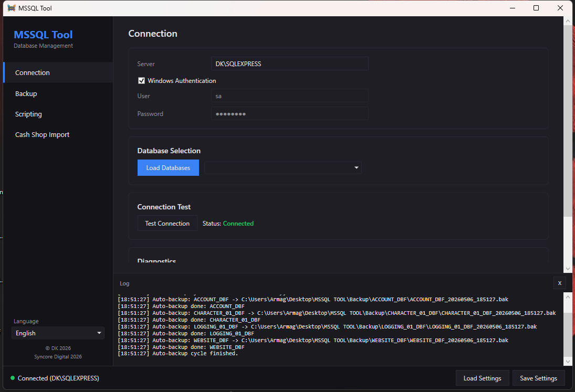Minimize the MSSQL Tool window
Viewport: 575px width, 392px height.
coord(513,8)
